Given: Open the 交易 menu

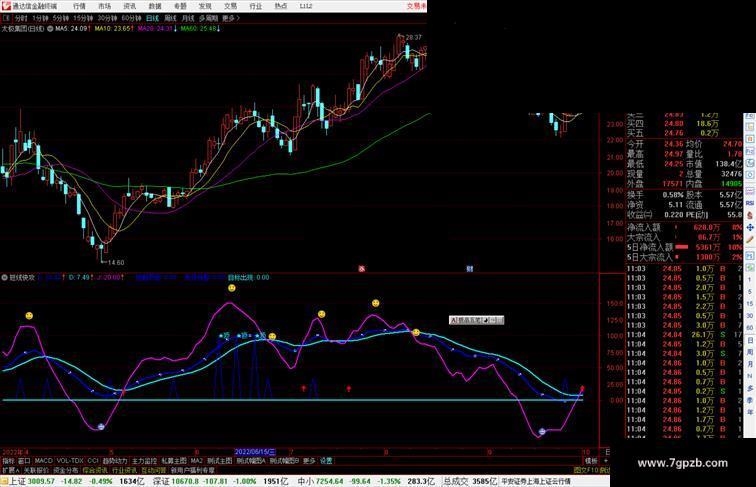Looking at the screenshot, I should coord(230,6).
